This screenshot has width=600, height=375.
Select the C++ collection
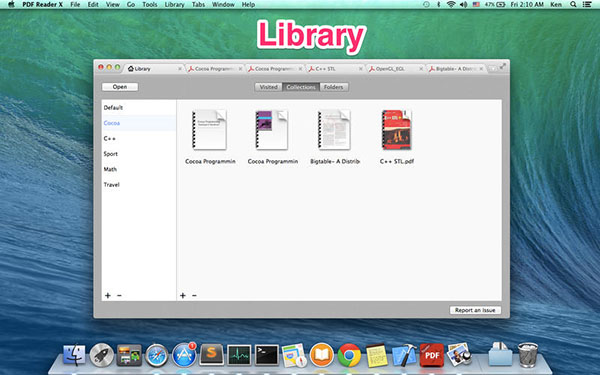point(139,138)
